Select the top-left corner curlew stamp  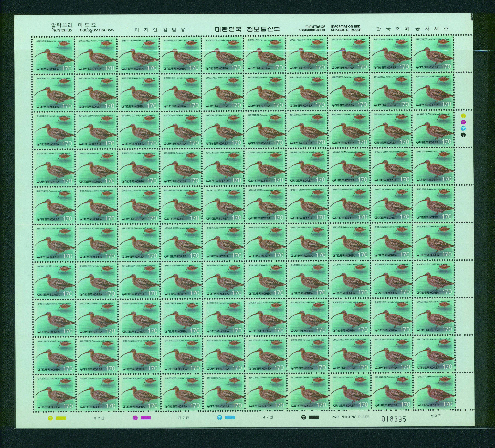[53, 55]
